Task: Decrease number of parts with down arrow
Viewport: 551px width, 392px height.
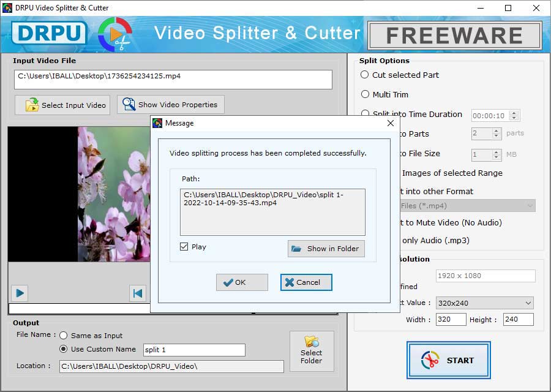Action: coord(496,136)
